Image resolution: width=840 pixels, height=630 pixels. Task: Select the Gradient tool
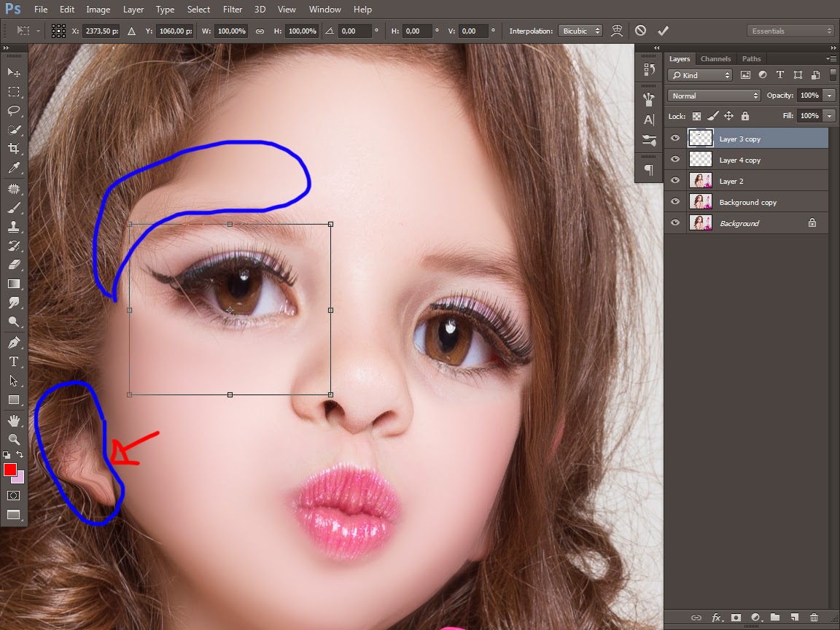[x=14, y=284]
